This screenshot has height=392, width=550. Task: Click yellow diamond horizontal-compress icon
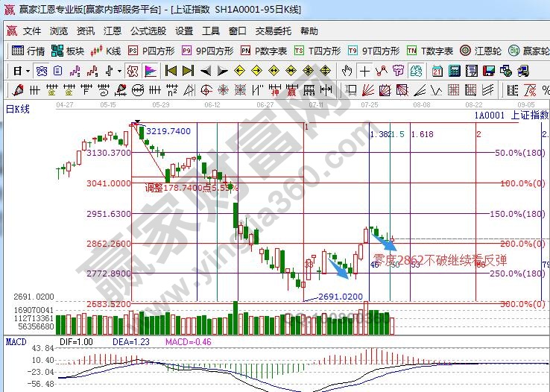[x=291, y=72]
